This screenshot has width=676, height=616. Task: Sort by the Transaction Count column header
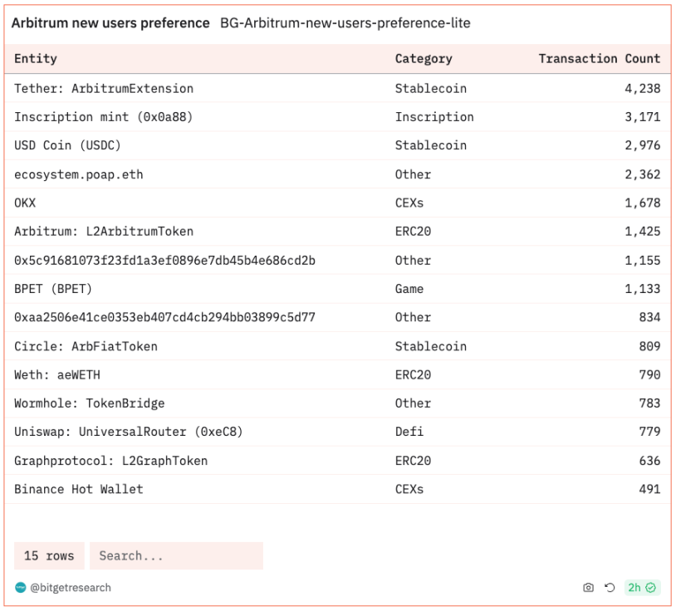click(x=599, y=59)
